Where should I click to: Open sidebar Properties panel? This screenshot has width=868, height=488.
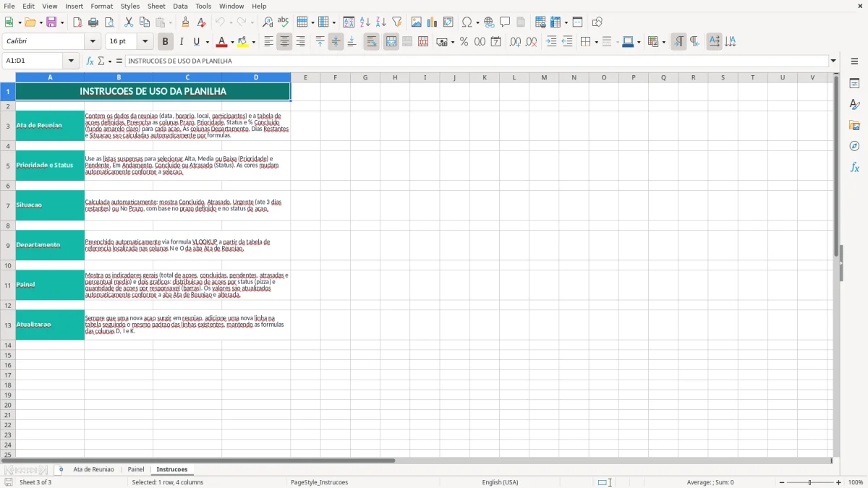coord(854,83)
